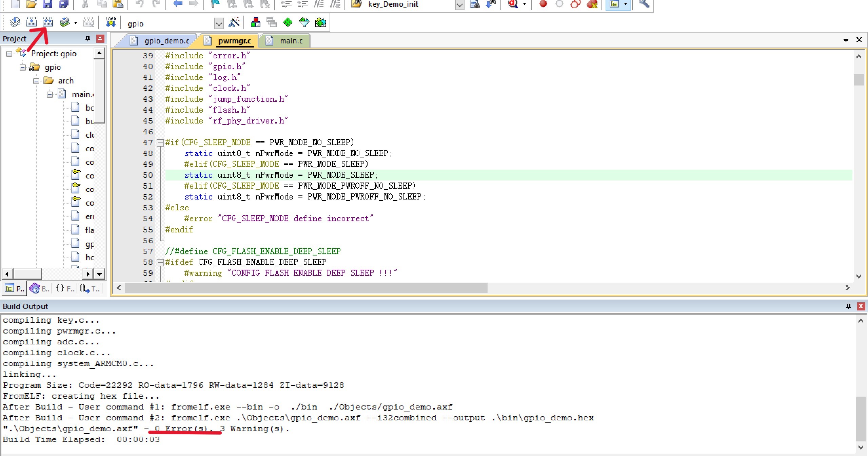Close the Project panel

coord(100,38)
